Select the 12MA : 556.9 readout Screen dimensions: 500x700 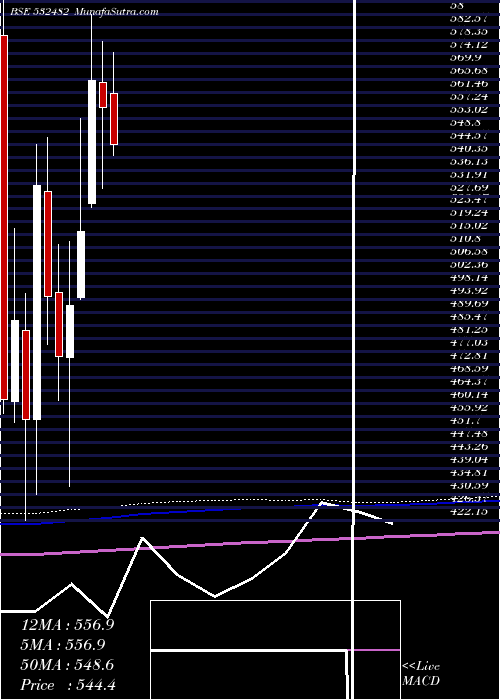[68, 625]
